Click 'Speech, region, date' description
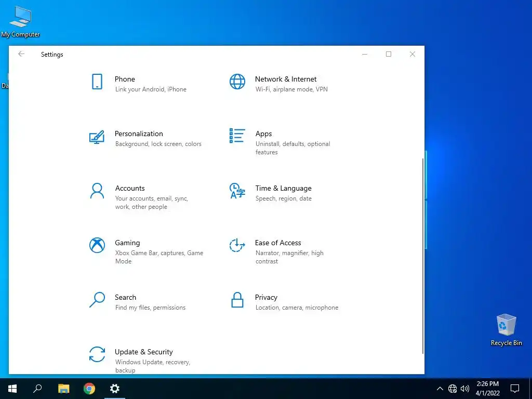Screen dimensions: 532x399 click(x=283, y=198)
